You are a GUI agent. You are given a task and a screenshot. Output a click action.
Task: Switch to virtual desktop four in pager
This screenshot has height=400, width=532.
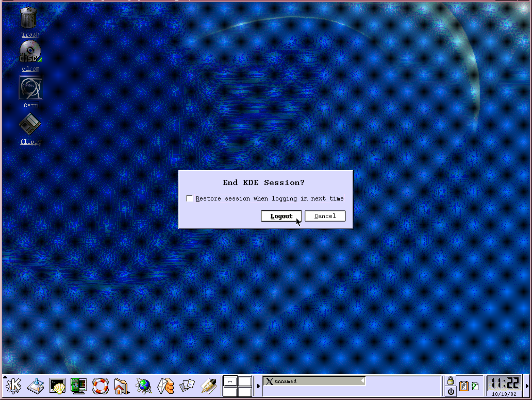point(245,392)
